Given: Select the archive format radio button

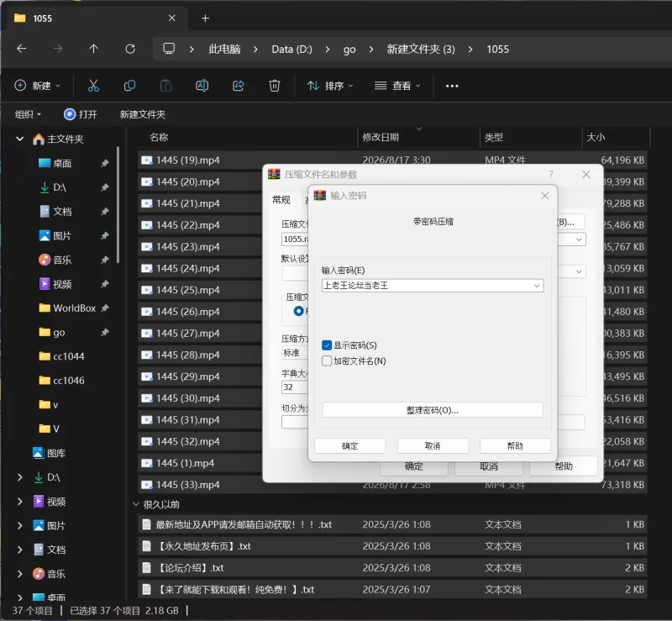Looking at the screenshot, I should coord(298,311).
